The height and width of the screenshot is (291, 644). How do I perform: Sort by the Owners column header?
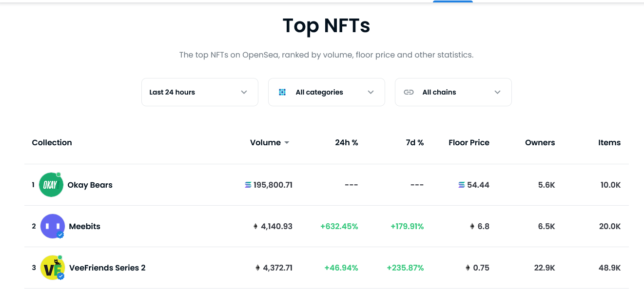[x=540, y=142]
